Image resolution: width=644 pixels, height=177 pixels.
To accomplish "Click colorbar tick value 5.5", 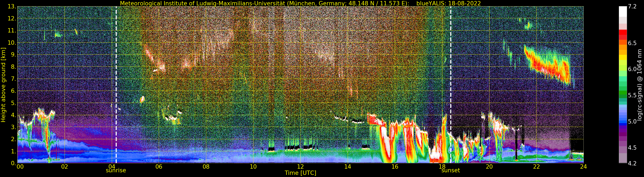I will [x=632, y=95].
